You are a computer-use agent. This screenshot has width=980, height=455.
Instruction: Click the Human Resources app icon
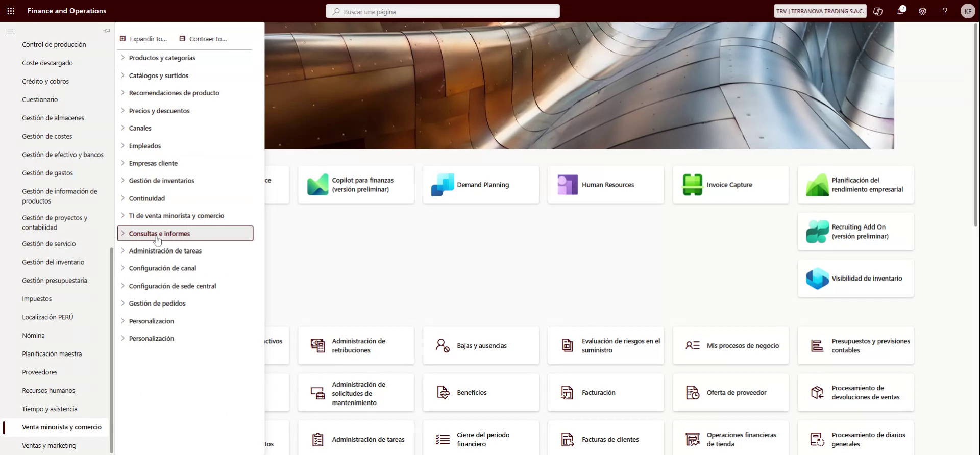tap(568, 185)
